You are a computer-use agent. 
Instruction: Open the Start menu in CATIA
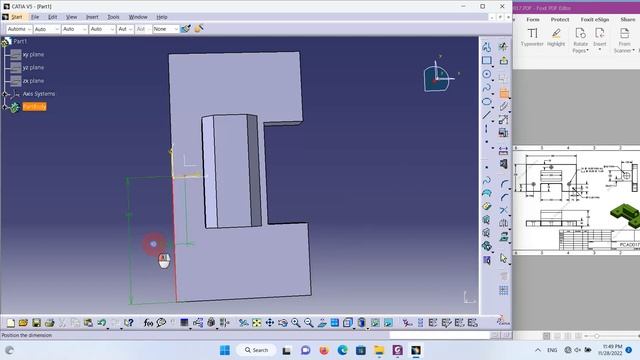tap(16, 17)
